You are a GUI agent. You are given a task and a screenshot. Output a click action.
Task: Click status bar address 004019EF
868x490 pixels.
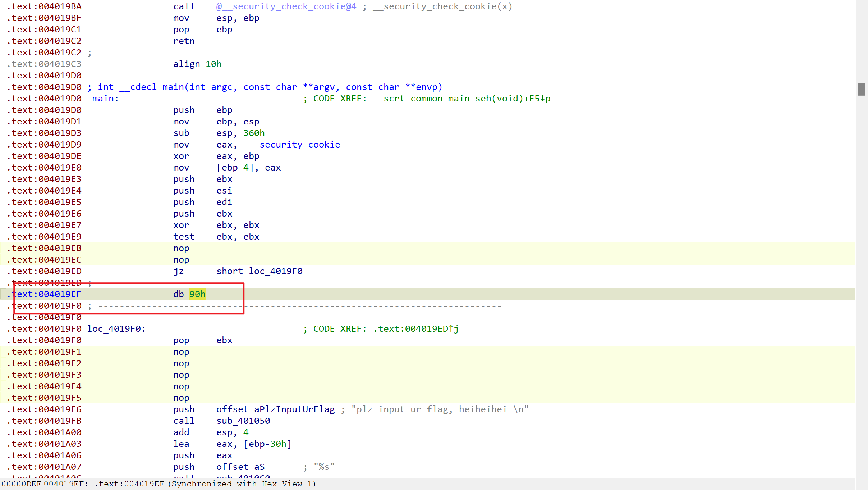click(66, 484)
